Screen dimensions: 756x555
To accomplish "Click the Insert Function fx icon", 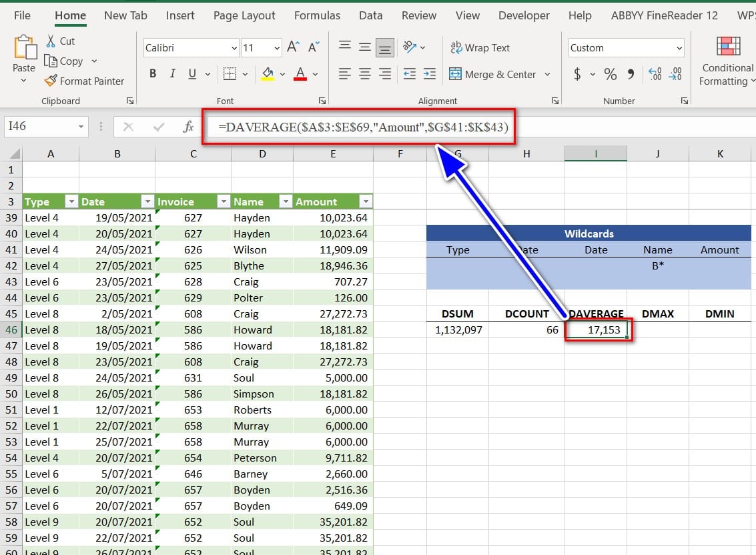I will pyautogui.click(x=188, y=126).
